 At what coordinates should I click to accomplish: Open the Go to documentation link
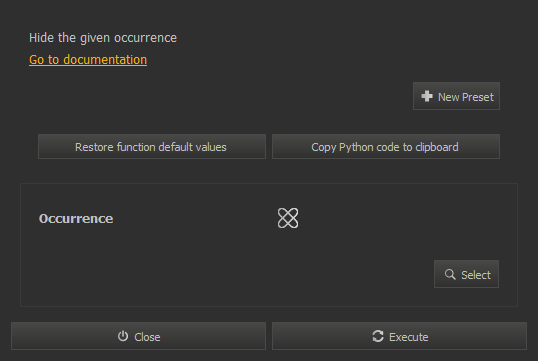click(x=88, y=60)
